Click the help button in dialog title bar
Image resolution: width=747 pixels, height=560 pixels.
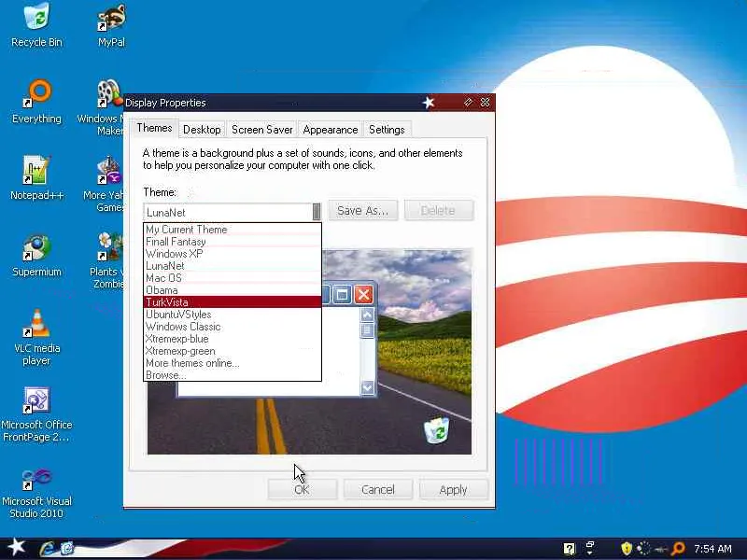pyautogui.click(x=468, y=103)
